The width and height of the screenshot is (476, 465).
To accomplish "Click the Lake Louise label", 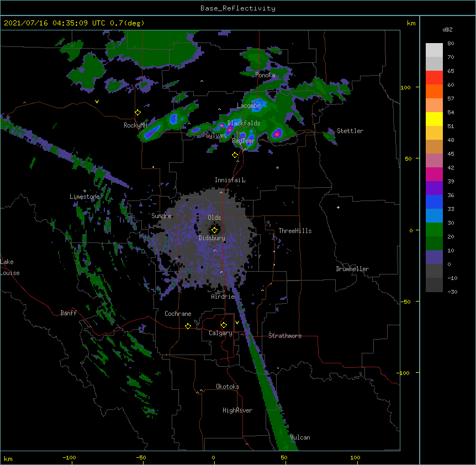I will click(x=10, y=267).
